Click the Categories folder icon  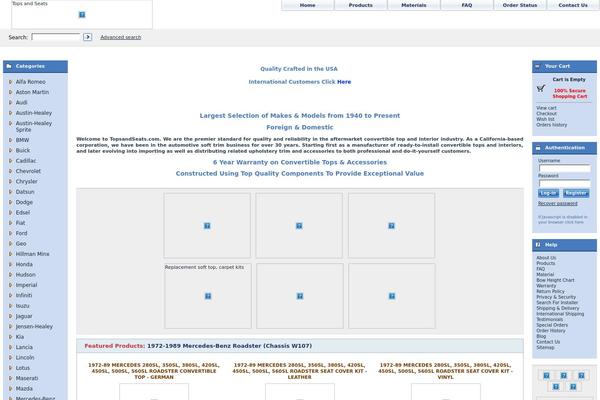point(9,66)
